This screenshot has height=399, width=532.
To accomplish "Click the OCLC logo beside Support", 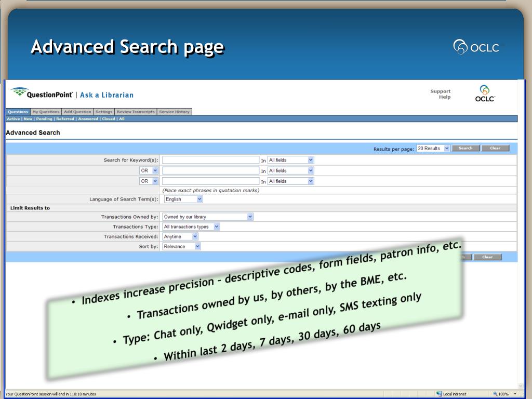I will pyautogui.click(x=485, y=94).
